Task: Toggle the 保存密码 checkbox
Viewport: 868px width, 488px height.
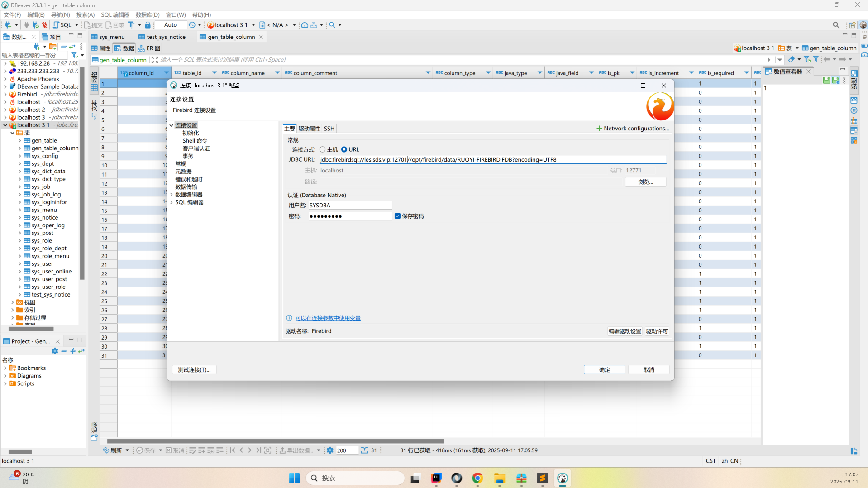Action: click(x=397, y=216)
